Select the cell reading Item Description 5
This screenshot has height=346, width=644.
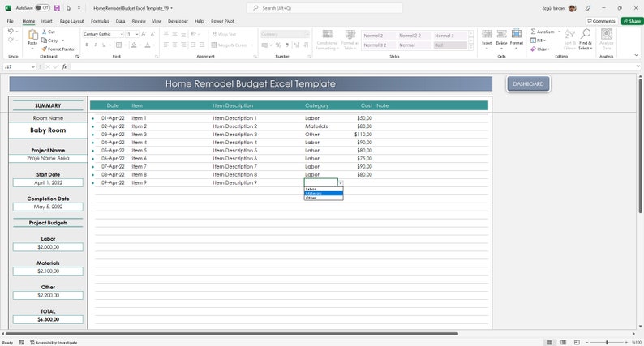tap(235, 151)
